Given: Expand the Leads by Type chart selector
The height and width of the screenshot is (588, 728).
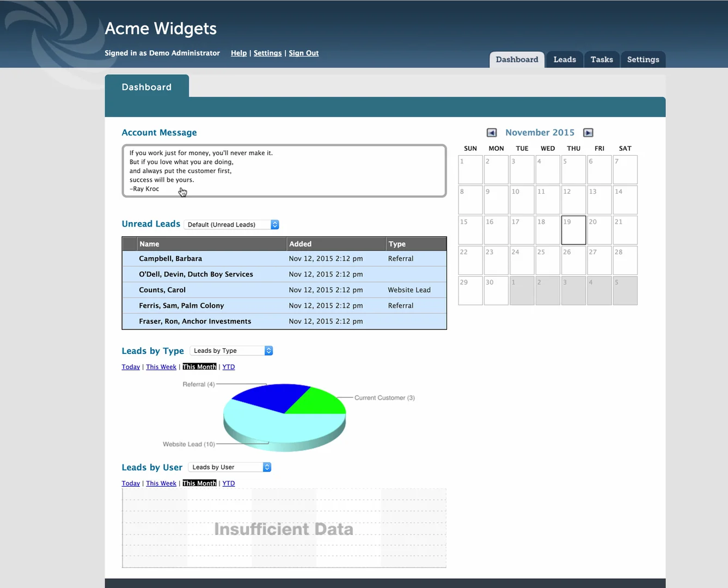Looking at the screenshot, I should [231, 351].
